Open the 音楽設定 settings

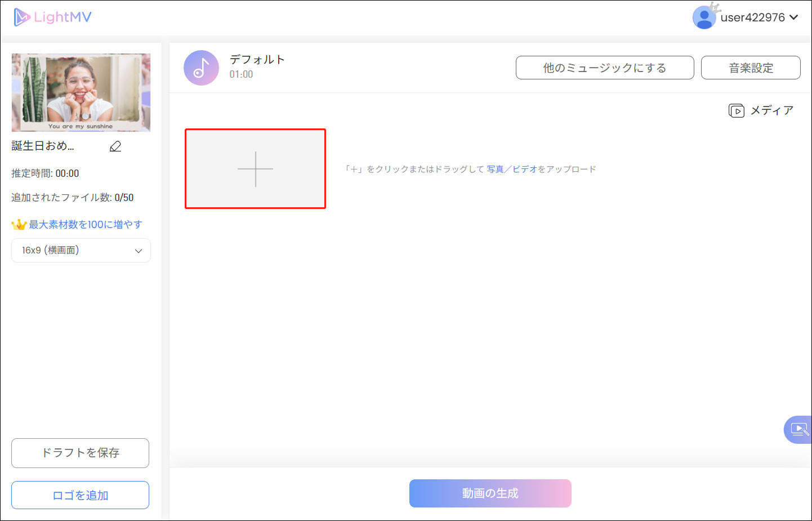[x=750, y=67]
